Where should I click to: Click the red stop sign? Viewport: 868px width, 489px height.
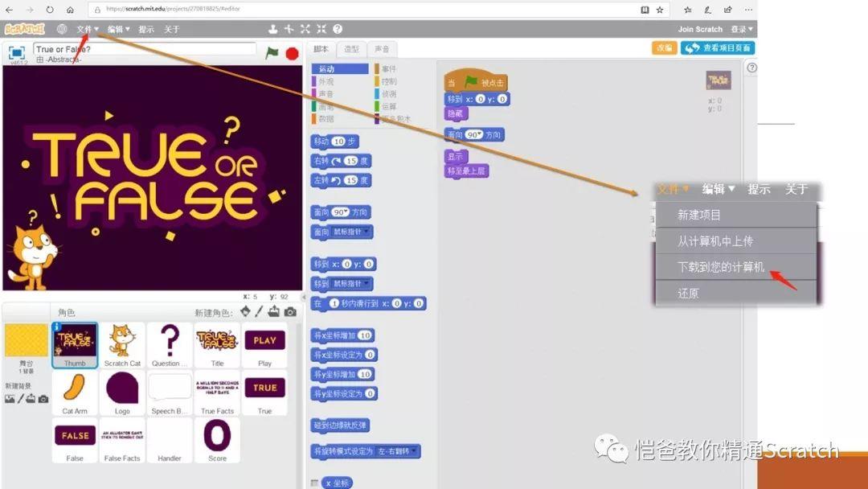pyautogui.click(x=293, y=53)
